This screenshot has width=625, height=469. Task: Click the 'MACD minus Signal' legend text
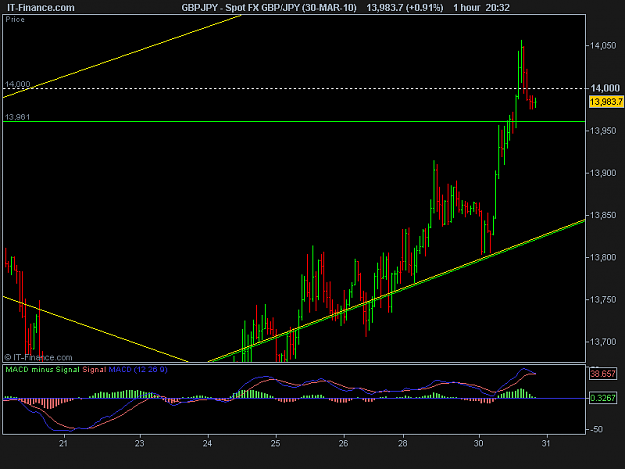tap(43, 370)
